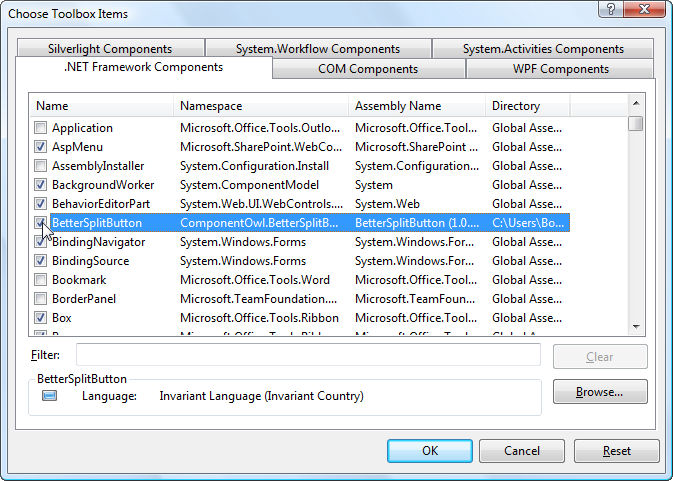This screenshot has height=481, width=673.
Task: Click the Assembly Name column header
Action: click(416, 106)
